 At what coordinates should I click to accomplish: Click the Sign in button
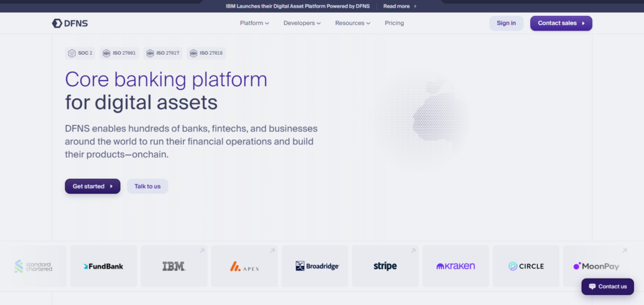coord(506,23)
